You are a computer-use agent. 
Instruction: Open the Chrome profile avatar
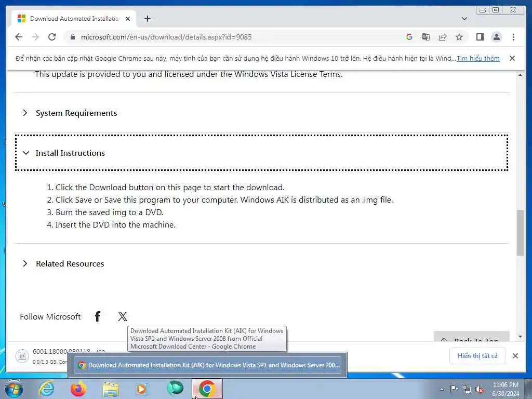coord(496,37)
